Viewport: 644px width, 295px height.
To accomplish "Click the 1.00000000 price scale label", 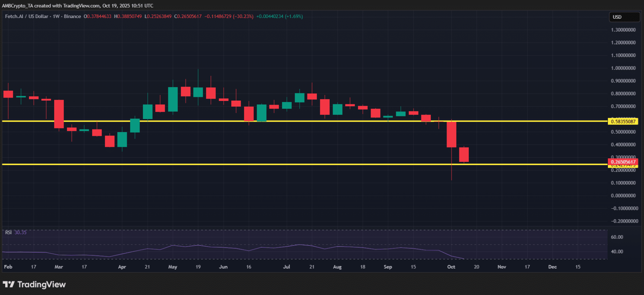I will coord(623,68).
